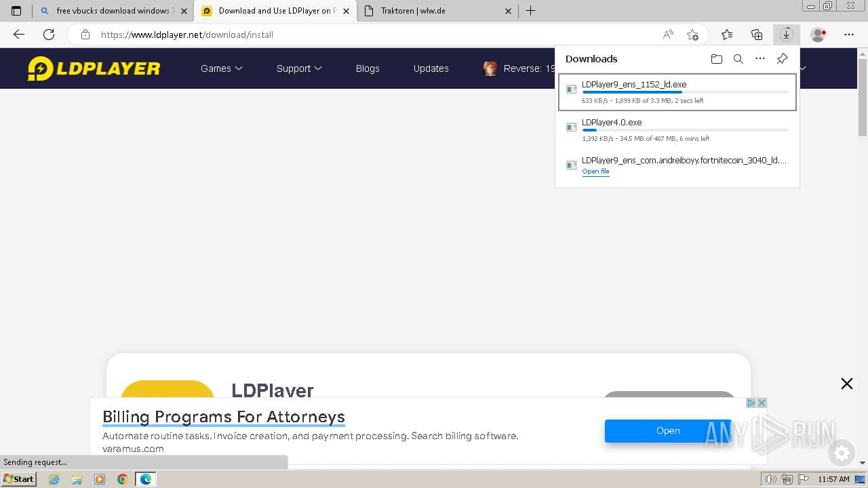Click the browser Back arrow
The image size is (868, 488).
coord(19,35)
